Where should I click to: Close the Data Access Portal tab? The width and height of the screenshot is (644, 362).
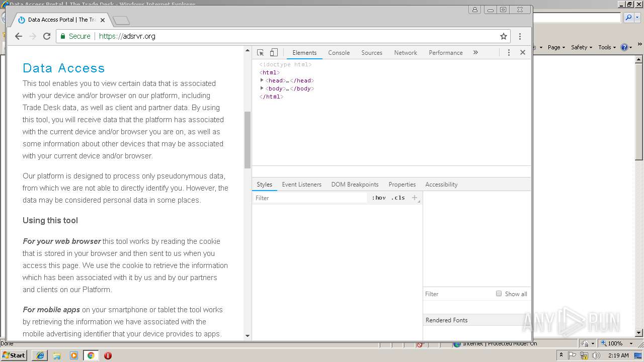(103, 20)
